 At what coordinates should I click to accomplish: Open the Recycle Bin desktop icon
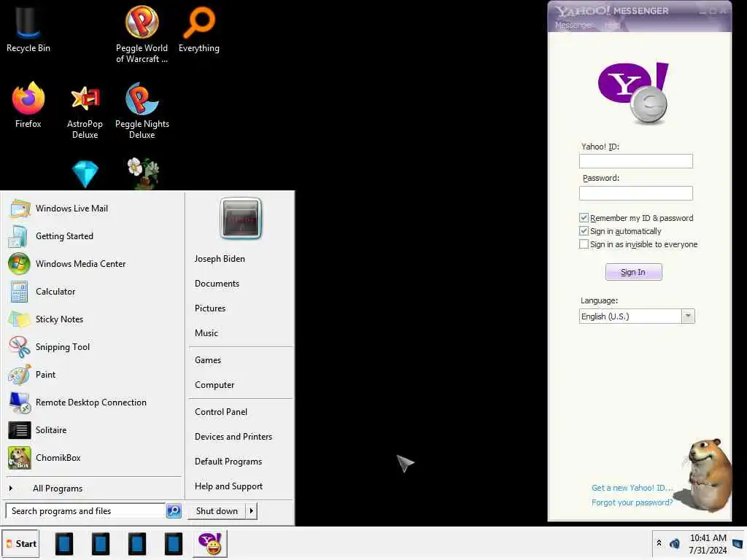pos(28,28)
